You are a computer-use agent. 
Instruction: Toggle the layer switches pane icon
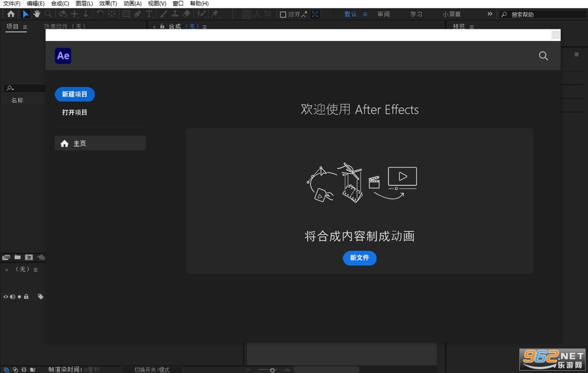pos(6,370)
